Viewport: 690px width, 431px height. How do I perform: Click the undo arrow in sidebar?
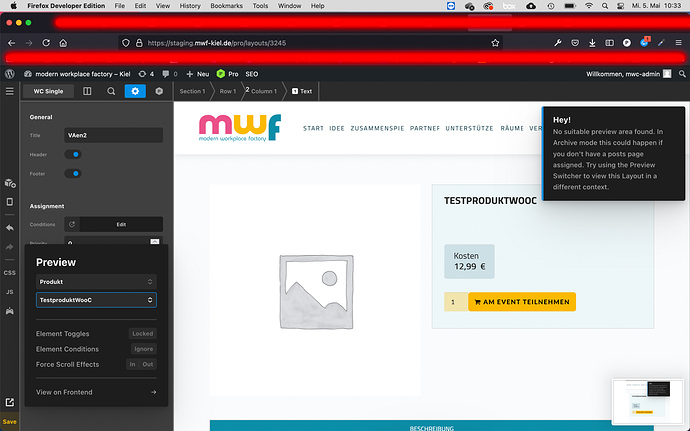click(x=10, y=228)
